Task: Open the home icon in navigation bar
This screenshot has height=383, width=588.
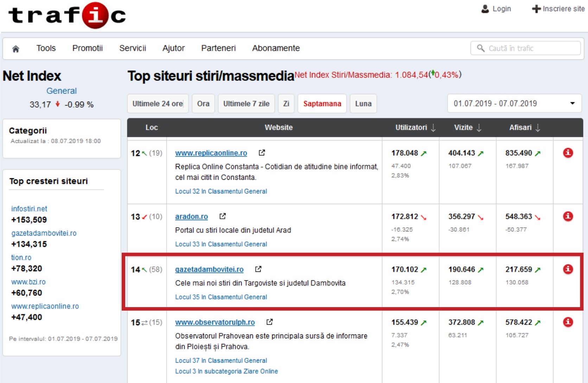Action: (15, 49)
